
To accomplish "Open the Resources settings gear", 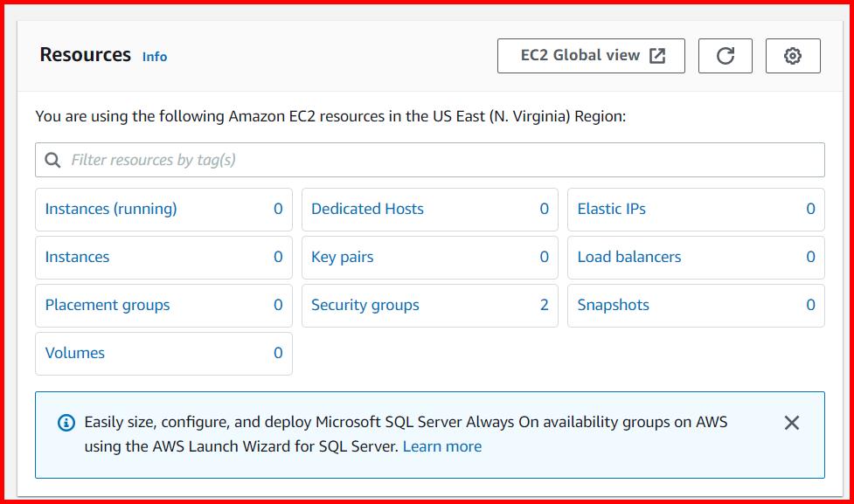I will point(792,55).
